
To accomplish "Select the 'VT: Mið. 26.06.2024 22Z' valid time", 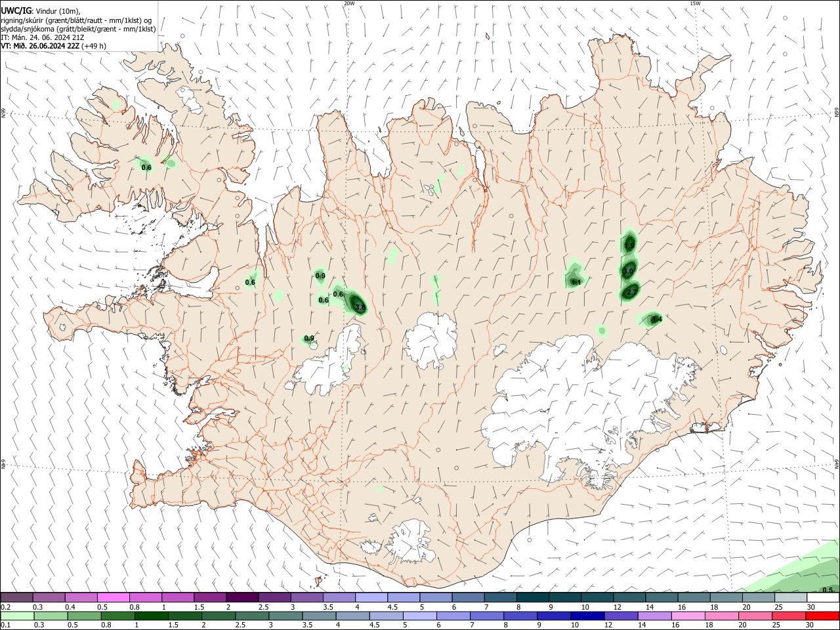I will coord(41,46).
